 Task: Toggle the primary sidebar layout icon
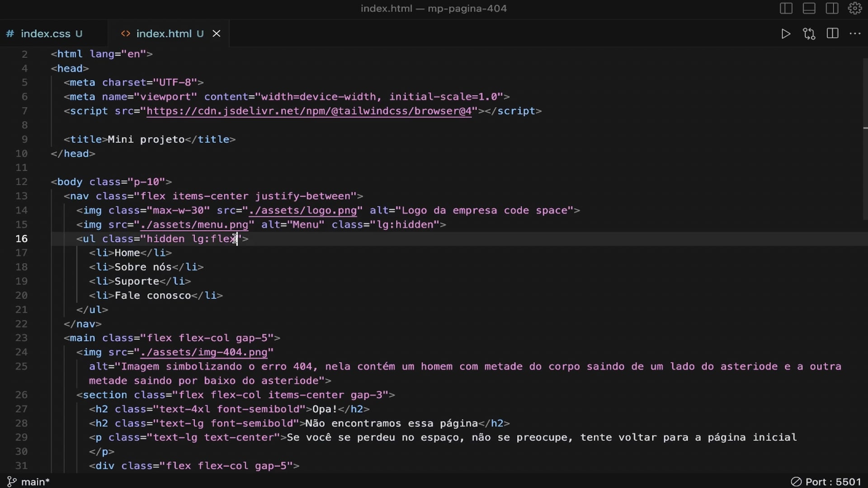point(786,9)
